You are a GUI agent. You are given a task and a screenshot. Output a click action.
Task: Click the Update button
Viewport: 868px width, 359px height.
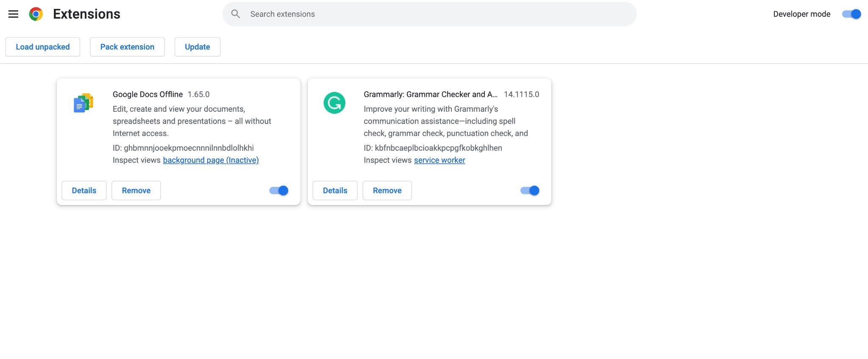[x=198, y=47]
